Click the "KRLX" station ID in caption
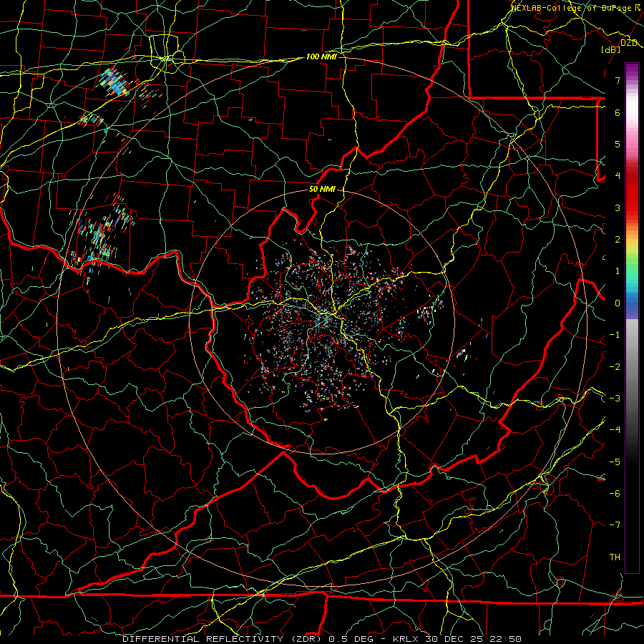 point(406,639)
